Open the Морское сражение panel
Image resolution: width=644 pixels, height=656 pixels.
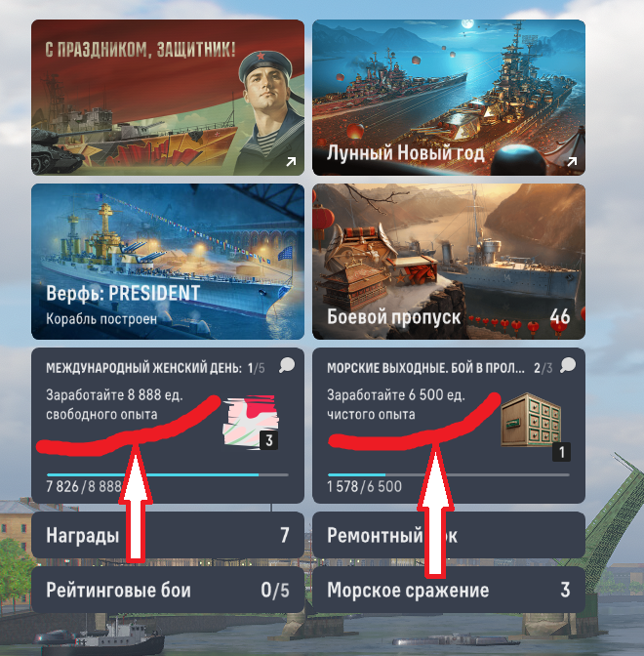449,590
